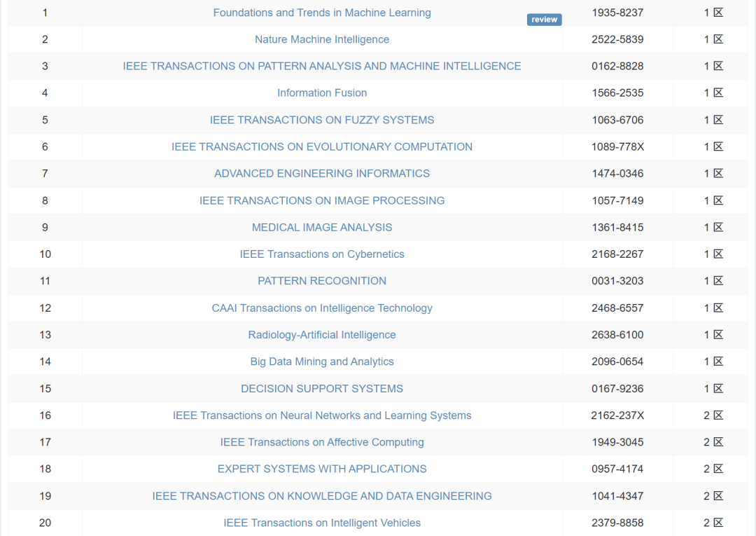Open the Advanced Engineering Informatics link
This screenshot has width=756, height=536.
tap(322, 174)
